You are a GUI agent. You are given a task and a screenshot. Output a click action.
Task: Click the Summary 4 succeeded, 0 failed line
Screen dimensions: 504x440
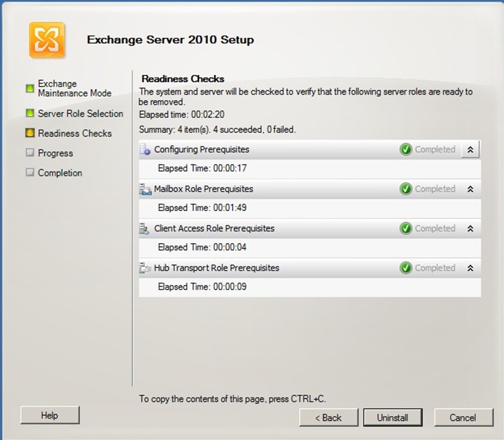point(217,130)
